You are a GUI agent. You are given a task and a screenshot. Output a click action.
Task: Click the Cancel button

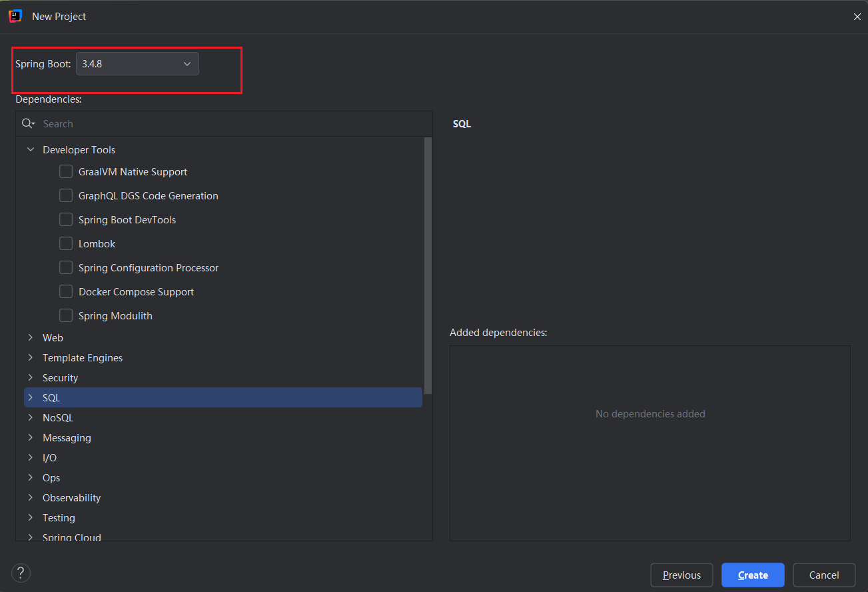pos(824,575)
